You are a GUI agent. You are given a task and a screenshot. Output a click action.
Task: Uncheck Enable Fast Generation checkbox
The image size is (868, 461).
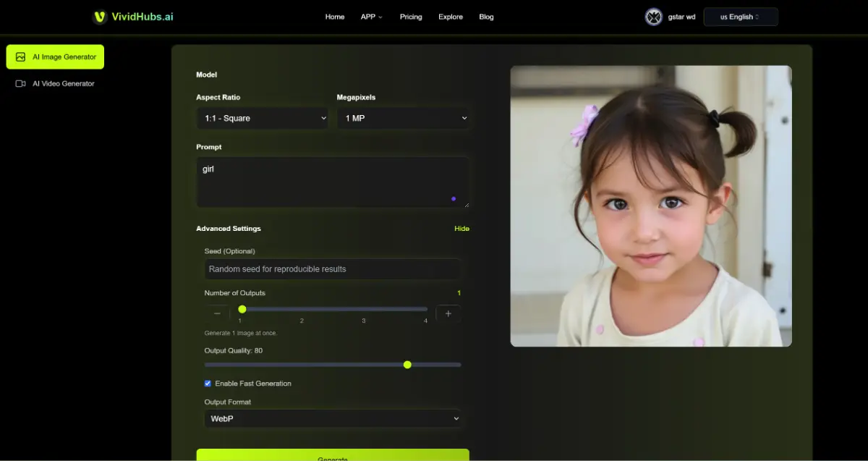[208, 384]
